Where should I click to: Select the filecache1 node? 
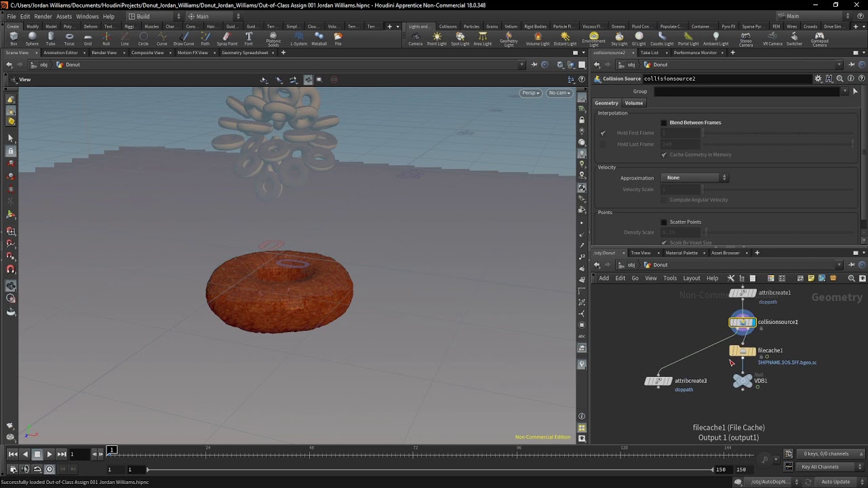click(x=743, y=351)
